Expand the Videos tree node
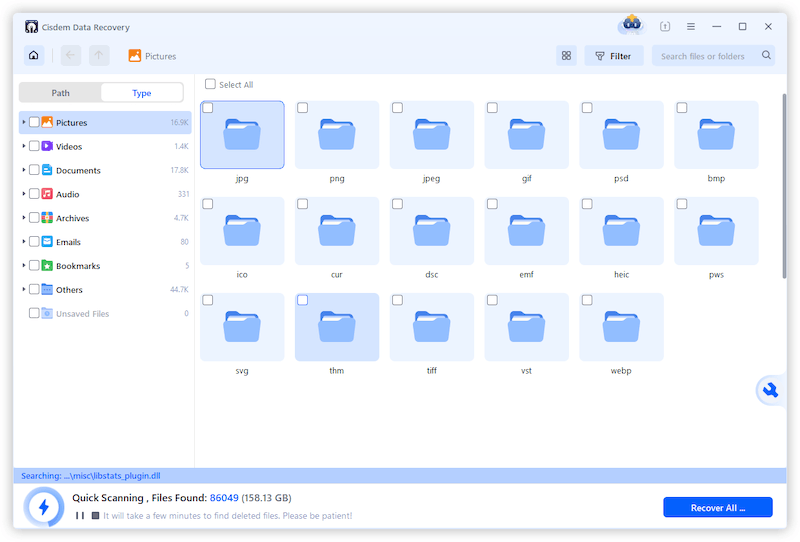The width and height of the screenshot is (800, 542). (x=23, y=146)
